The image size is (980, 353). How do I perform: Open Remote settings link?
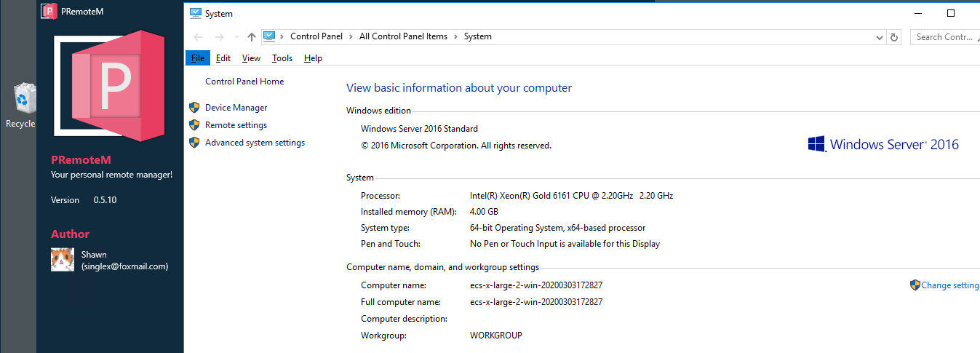tap(236, 125)
